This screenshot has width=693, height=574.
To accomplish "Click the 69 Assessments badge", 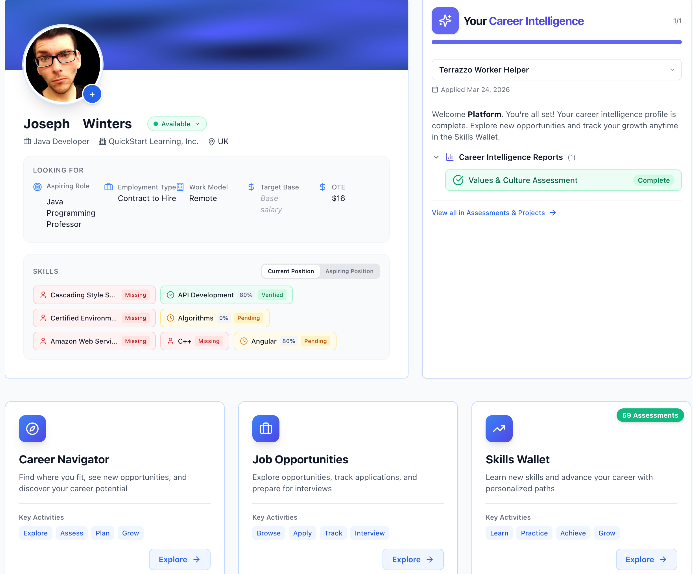I will click(x=649, y=415).
